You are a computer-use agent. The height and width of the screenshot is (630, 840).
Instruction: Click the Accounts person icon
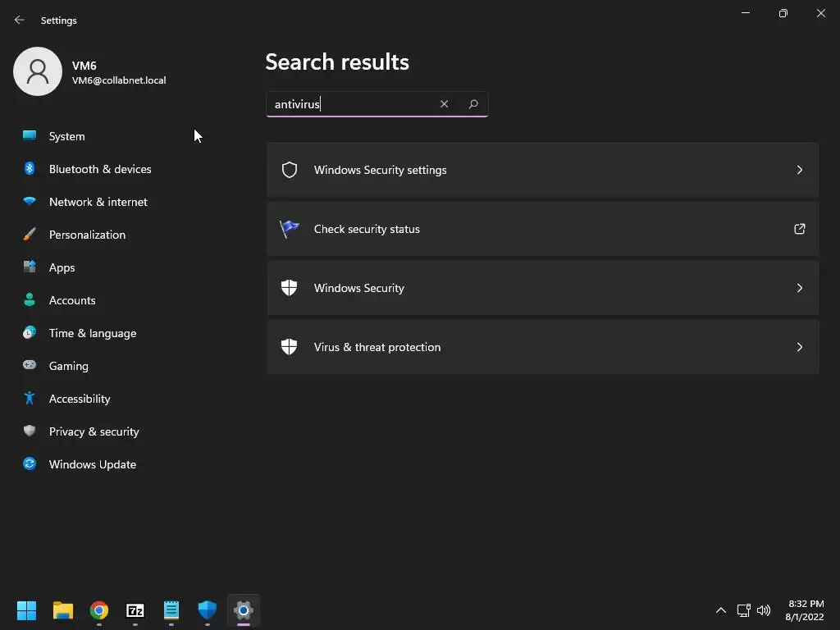click(30, 299)
